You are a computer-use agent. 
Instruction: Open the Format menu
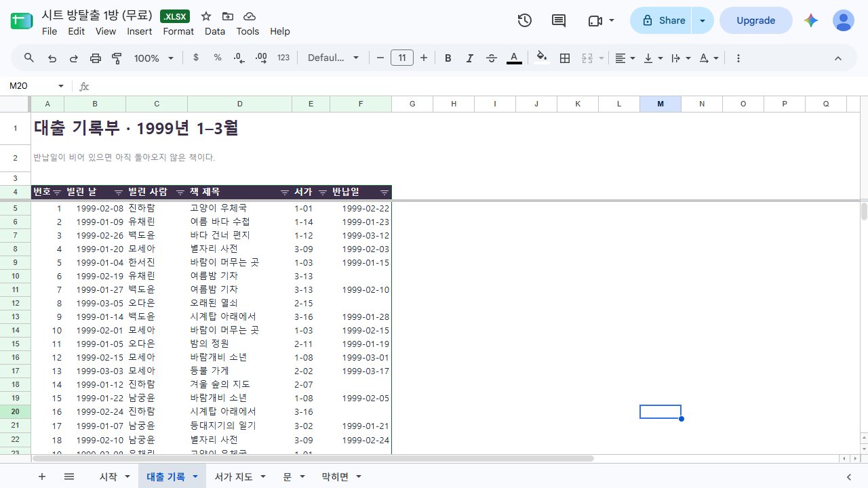pos(178,31)
